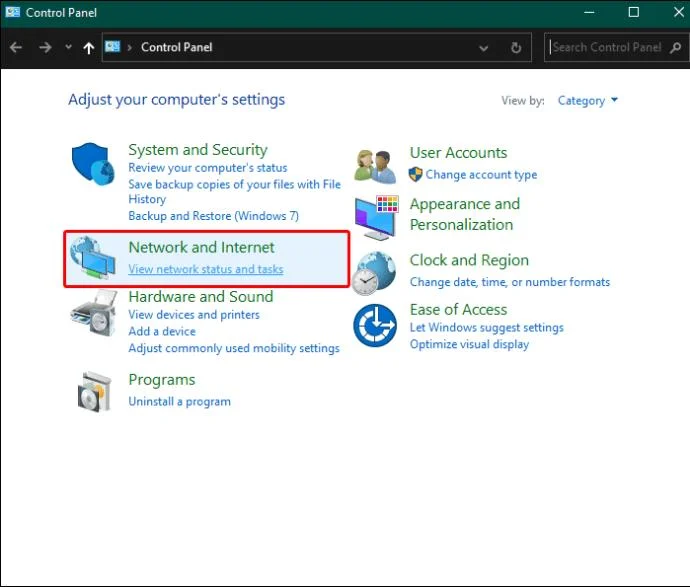Open the Programs disc box icon
Screen dimensions: 690x587
pyautogui.click(x=94, y=392)
